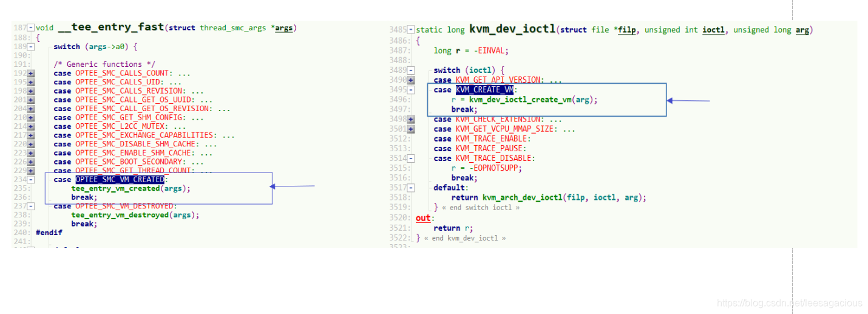The height and width of the screenshot is (314, 868).
Task: Expand the OPTEE_SMC_EXCHANGE_CAPABILITIES case
Action: click(x=31, y=135)
